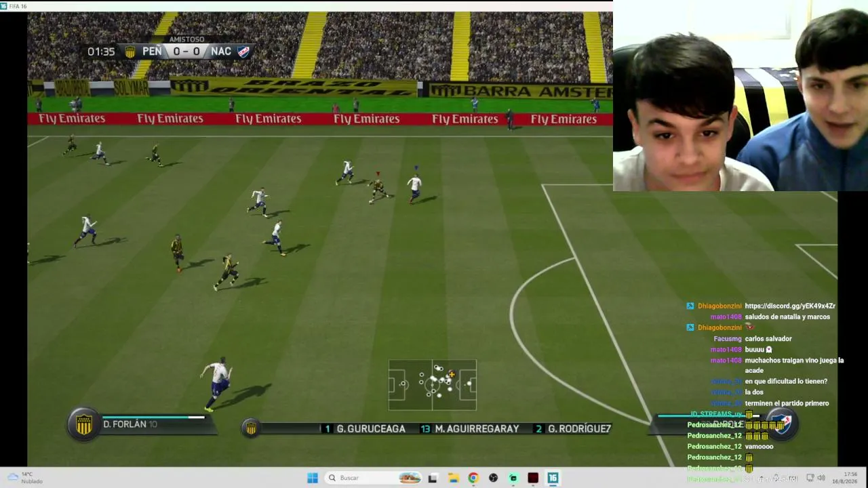Viewport: 868px width, 488px height.
Task: Click the mato1408 username beside 'saludos de natalia'
Action: coord(726,317)
